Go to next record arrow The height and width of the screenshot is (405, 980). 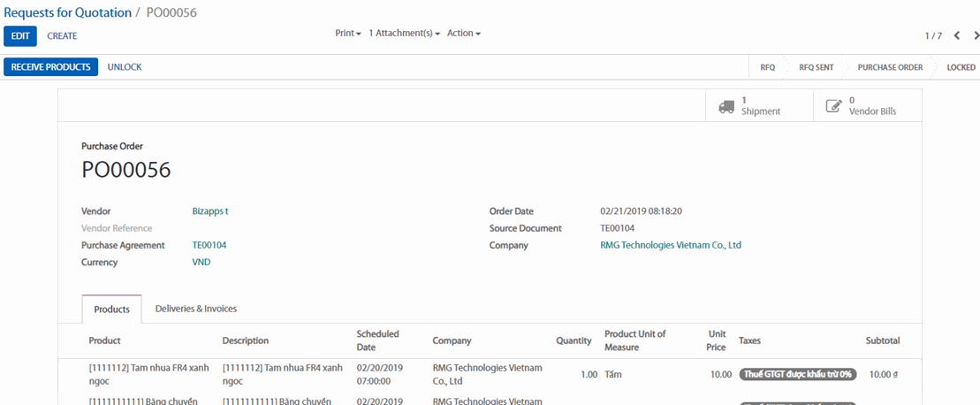tap(976, 36)
